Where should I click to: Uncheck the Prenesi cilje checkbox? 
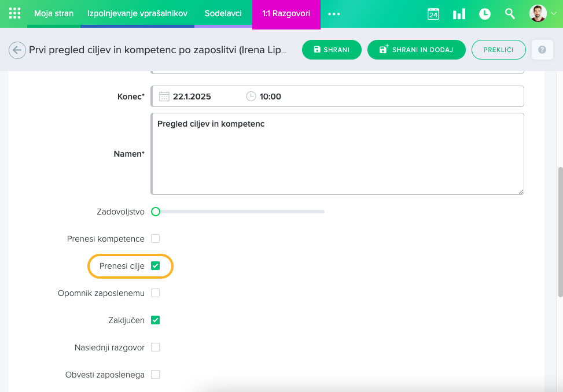[x=155, y=266]
